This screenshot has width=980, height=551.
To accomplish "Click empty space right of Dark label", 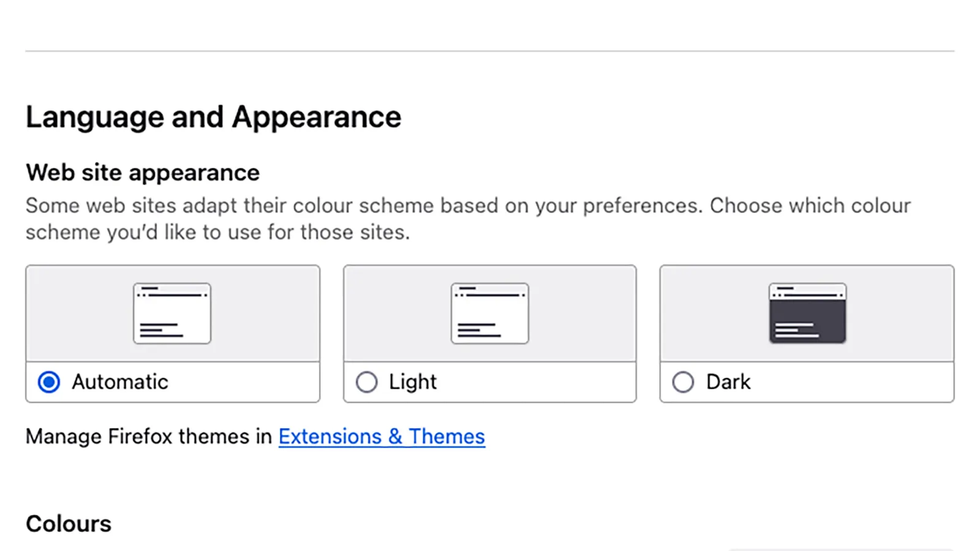I will [858, 382].
